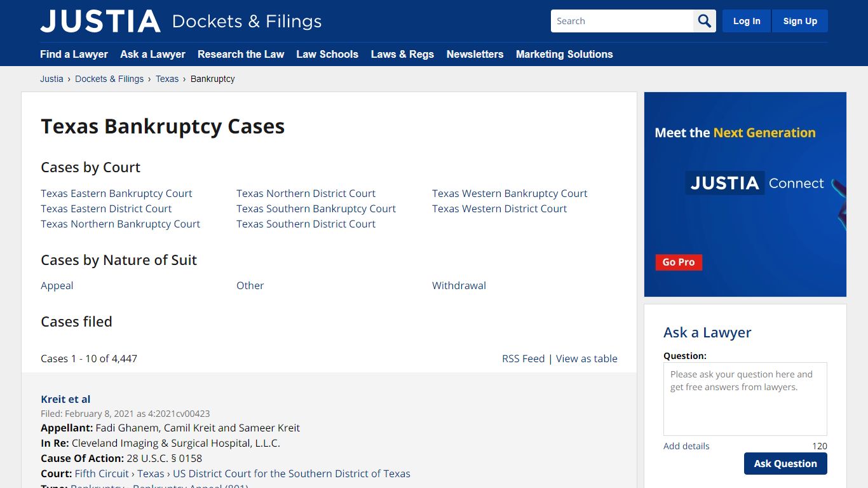
Task: Click the Fifth Circuit court link
Action: click(102, 473)
